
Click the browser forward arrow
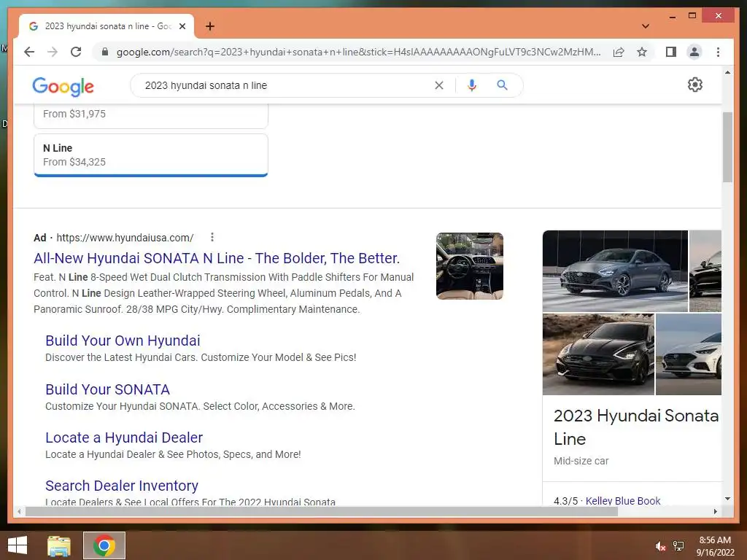click(x=53, y=52)
